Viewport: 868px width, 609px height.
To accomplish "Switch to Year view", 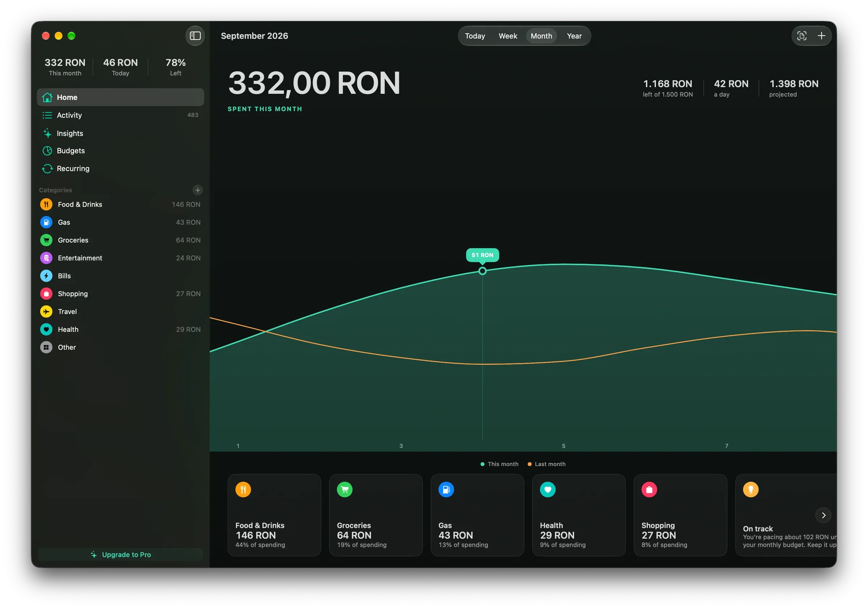I will click(x=574, y=36).
